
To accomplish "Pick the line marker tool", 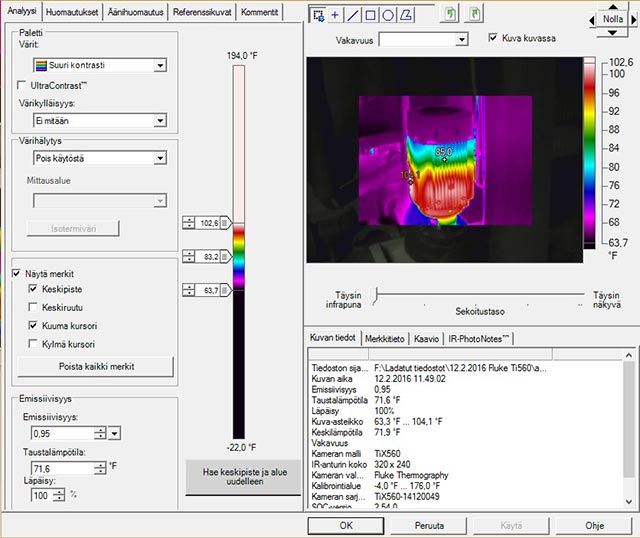I will click(x=352, y=15).
